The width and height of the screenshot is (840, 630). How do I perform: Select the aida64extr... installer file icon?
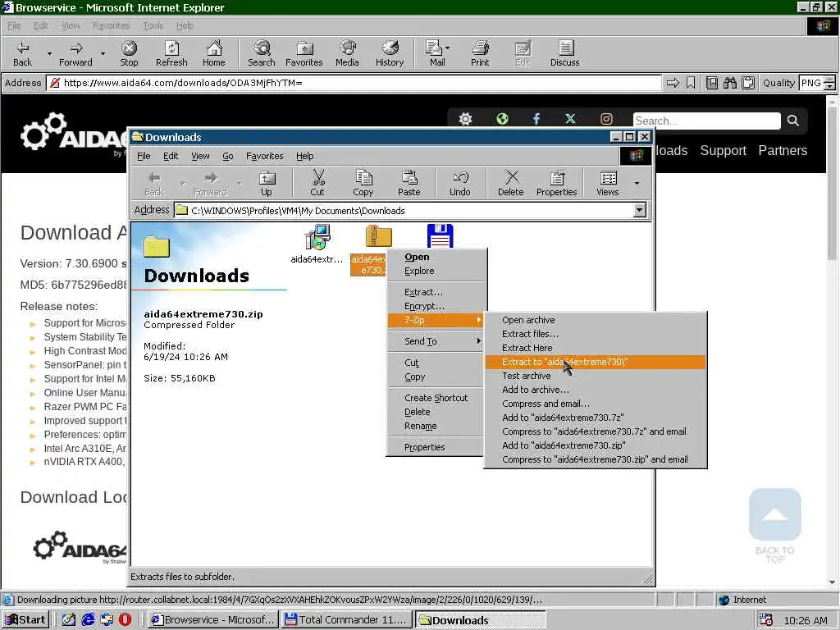tap(317, 237)
